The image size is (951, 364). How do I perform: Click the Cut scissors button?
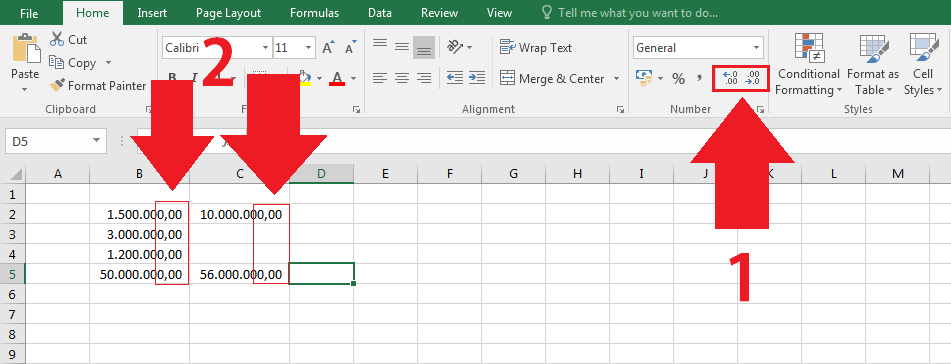tap(69, 39)
